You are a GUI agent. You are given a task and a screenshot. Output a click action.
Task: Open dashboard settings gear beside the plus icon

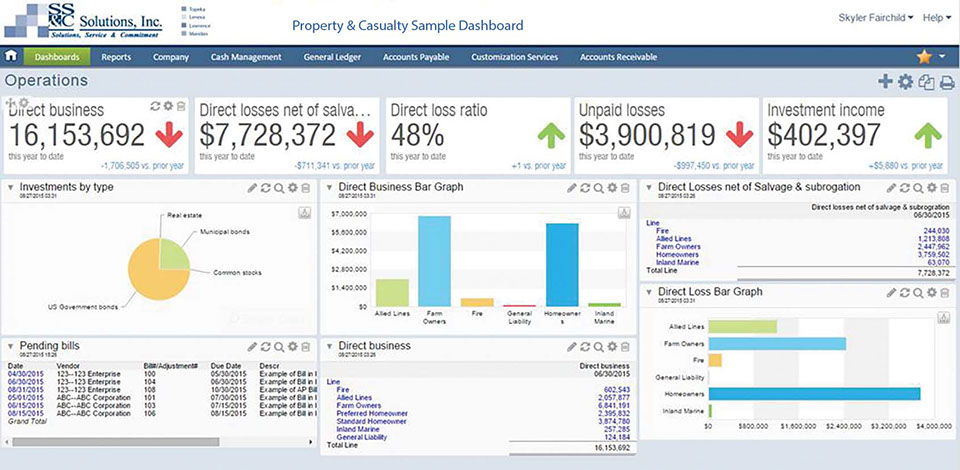(905, 82)
